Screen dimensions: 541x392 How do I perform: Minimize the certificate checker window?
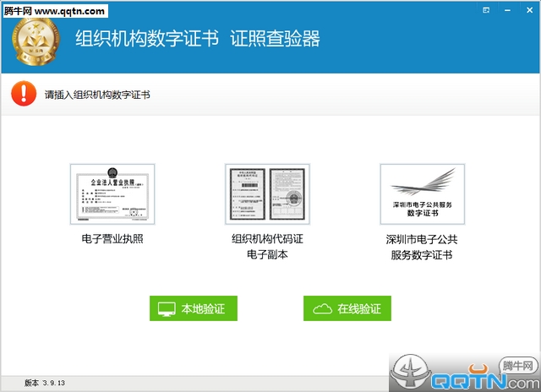(x=507, y=10)
